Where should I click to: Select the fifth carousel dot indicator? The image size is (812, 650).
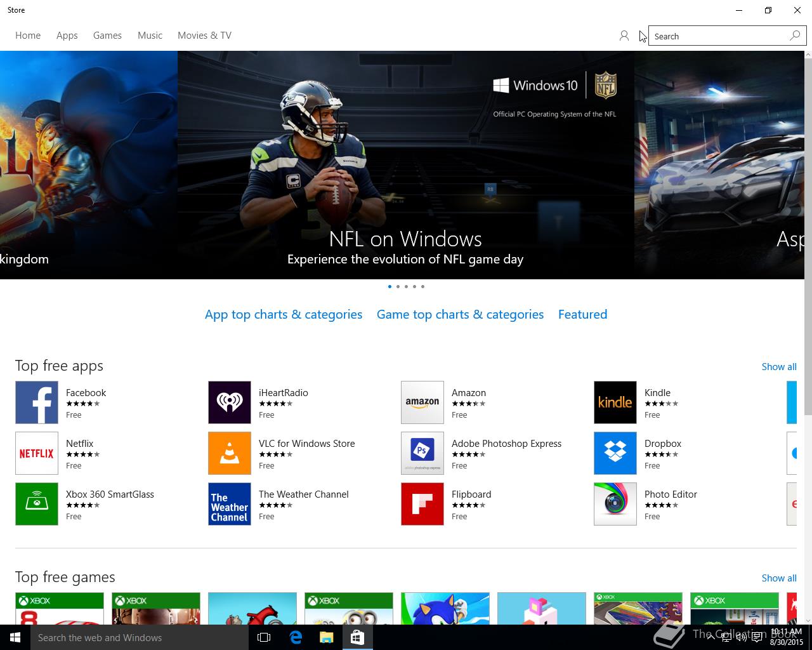422,286
